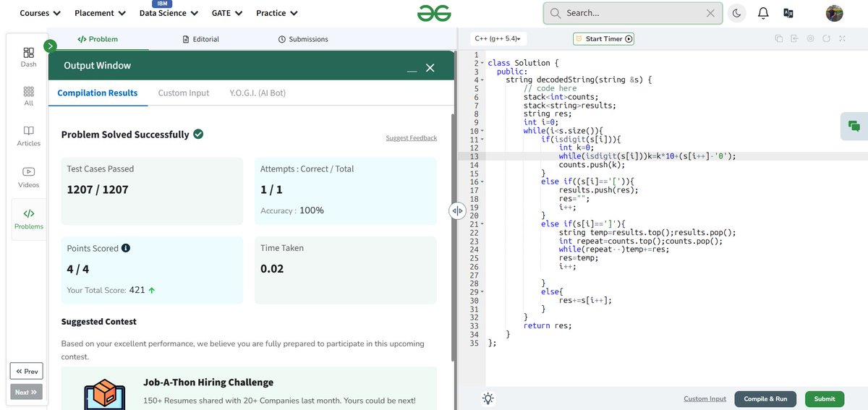Click Time Taken value 0.02

click(x=272, y=268)
